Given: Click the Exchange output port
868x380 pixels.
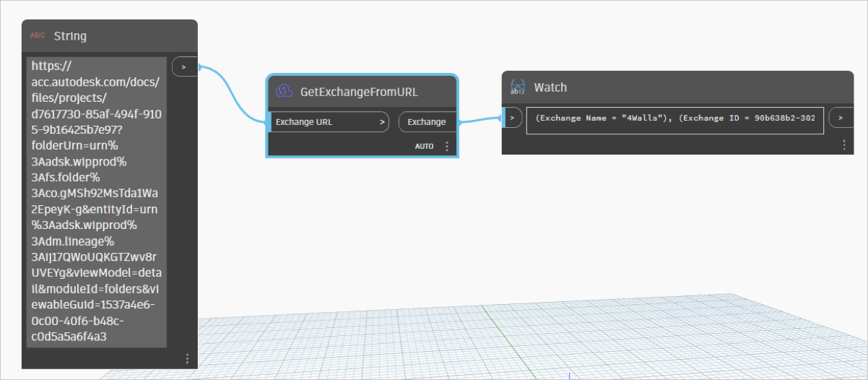Looking at the screenshot, I should pyautogui.click(x=427, y=122).
